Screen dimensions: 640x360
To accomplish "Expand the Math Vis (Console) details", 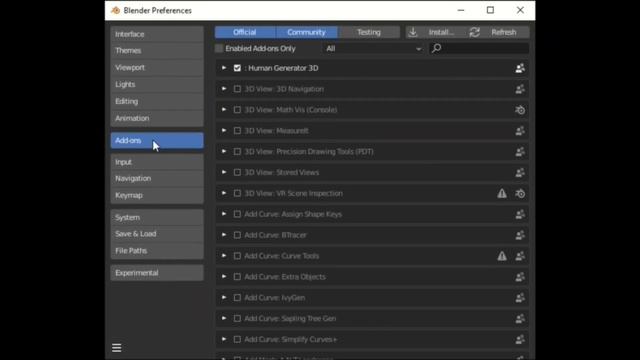I will click(224, 110).
